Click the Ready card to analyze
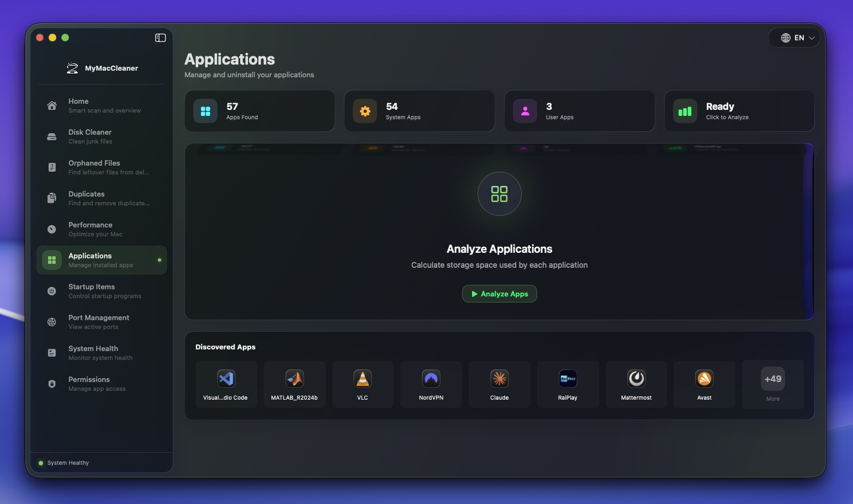Image resolution: width=853 pixels, height=504 pixels. click(x=739, y=111)
